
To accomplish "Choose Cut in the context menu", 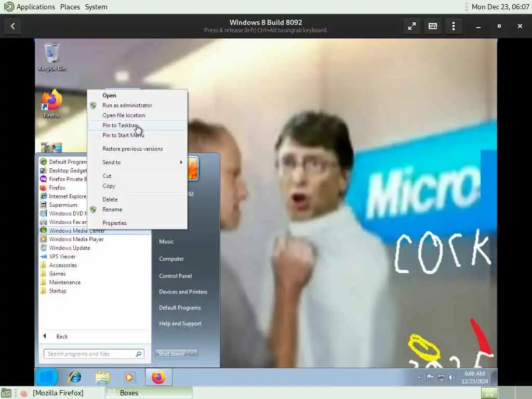I will (137, 176).
